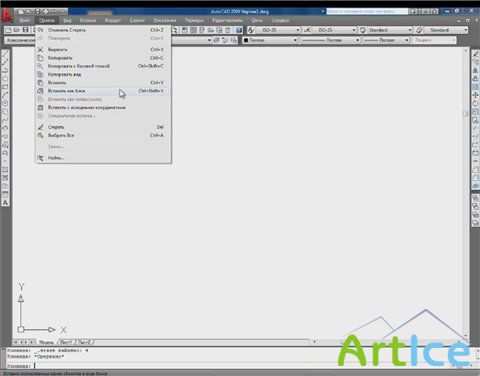Open the Вставка menu
Image resolution: width=480 pixels, height=376 pixels.
88,20
